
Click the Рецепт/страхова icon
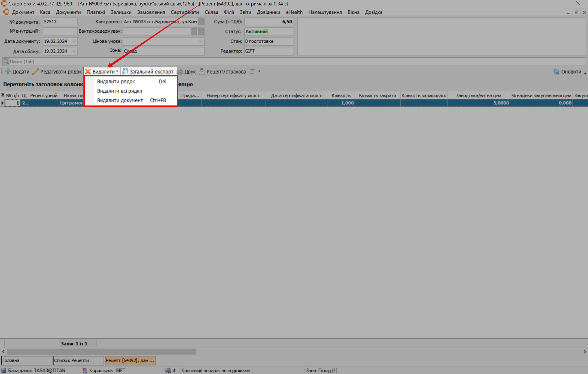tap(202, 71)
